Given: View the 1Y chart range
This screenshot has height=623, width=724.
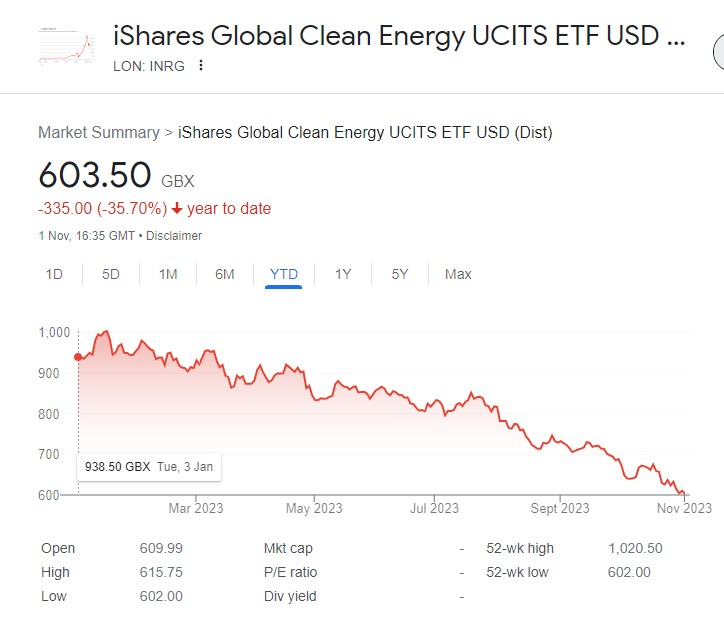Looking at the screenshot, I should 343,274.
